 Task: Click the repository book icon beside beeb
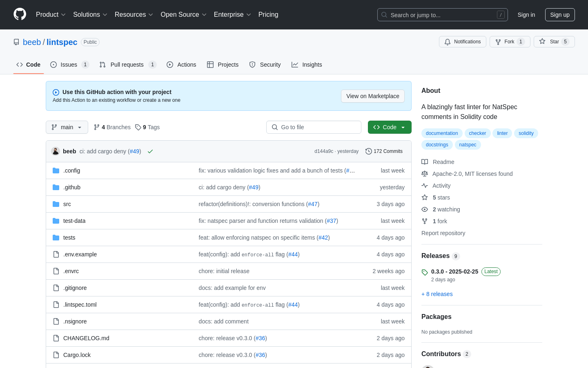[x=16, y=42]
